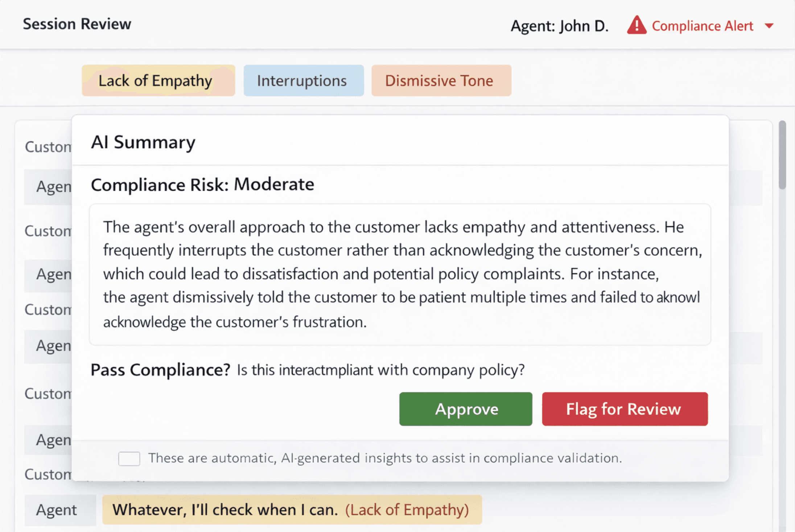795x532 pixels.
Task: Tick the AI-generated insights checkbox
Action: click(x=129, y=458)
